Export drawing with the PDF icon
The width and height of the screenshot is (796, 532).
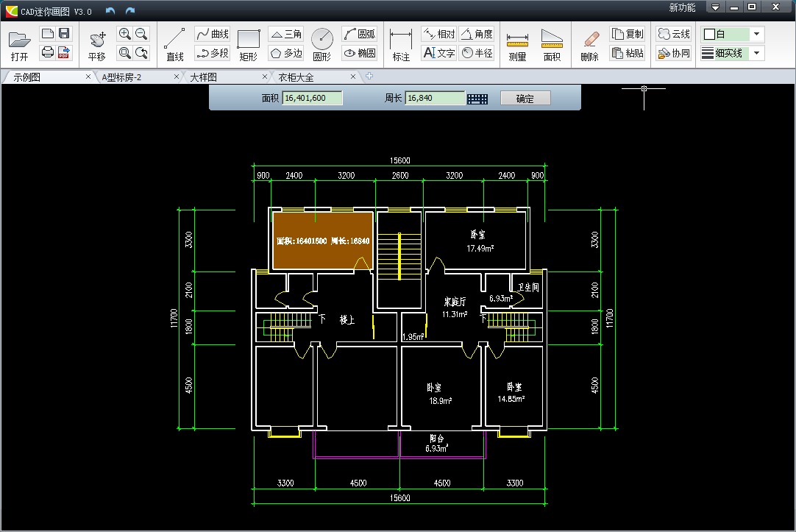pos(64,52)
